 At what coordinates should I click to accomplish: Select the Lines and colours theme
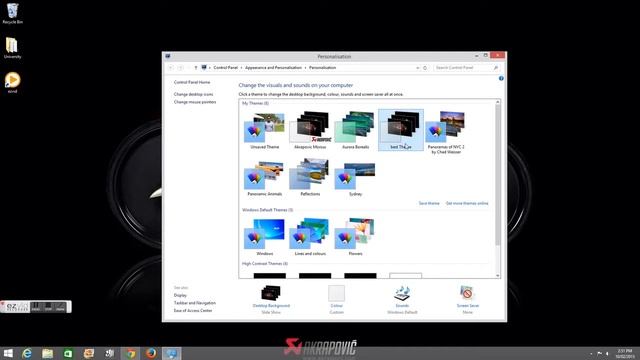click(310, 237)
